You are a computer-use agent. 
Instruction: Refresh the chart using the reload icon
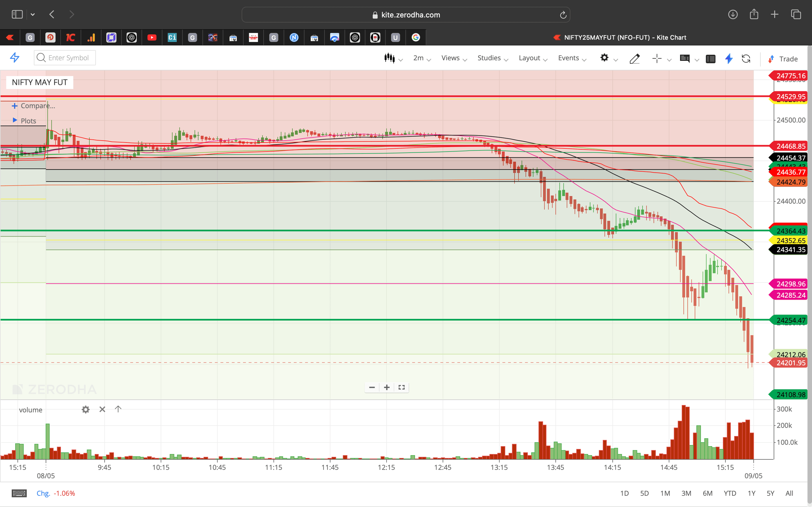point(746,59)
